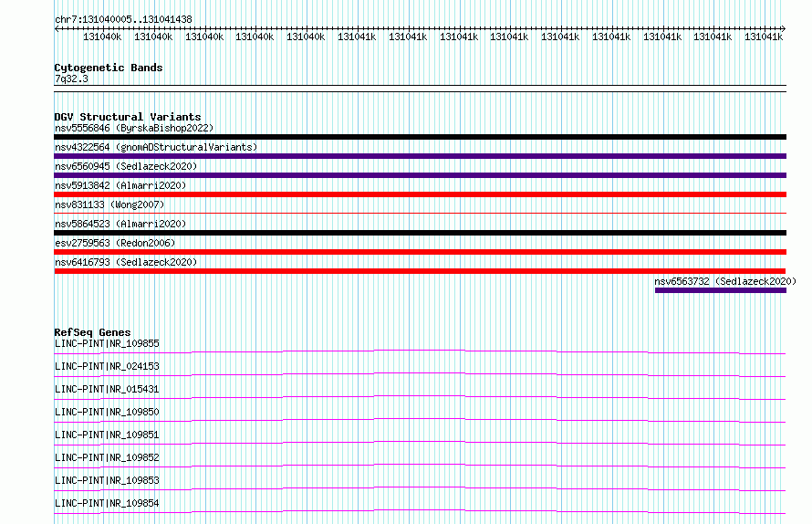Click the nsv5913842 (Almarri2020) label

tap(120, 185)
